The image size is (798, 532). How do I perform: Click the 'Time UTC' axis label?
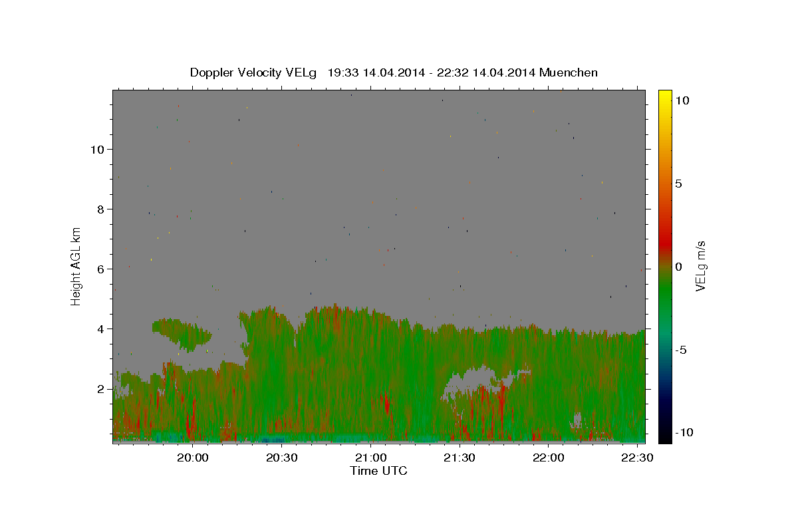pos(378,471)
